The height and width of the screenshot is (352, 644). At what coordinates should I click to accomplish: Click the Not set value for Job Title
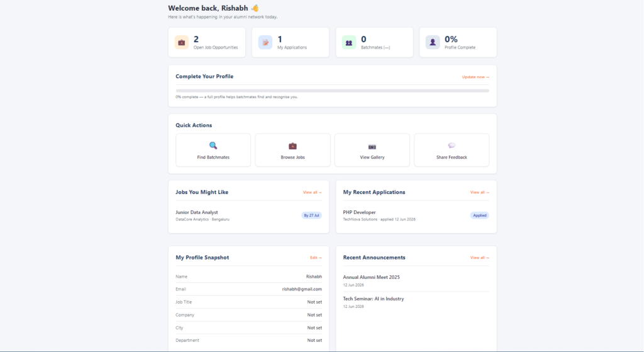pos(314,302)
